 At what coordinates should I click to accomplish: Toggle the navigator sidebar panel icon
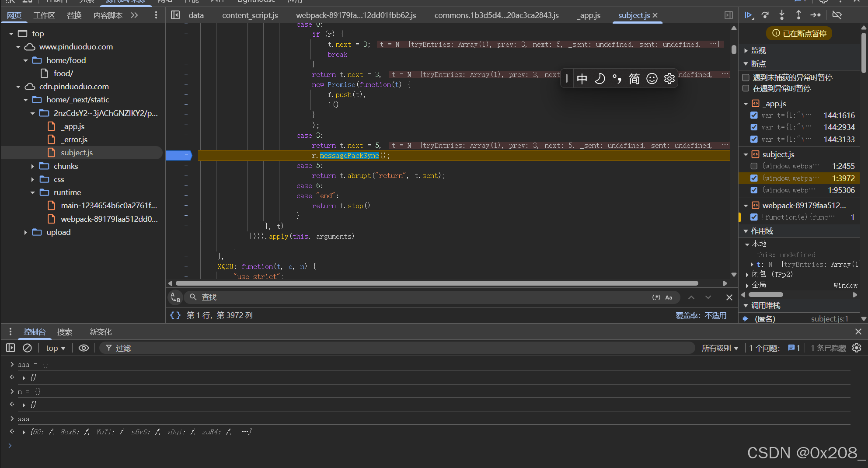[x=175, y=15]
